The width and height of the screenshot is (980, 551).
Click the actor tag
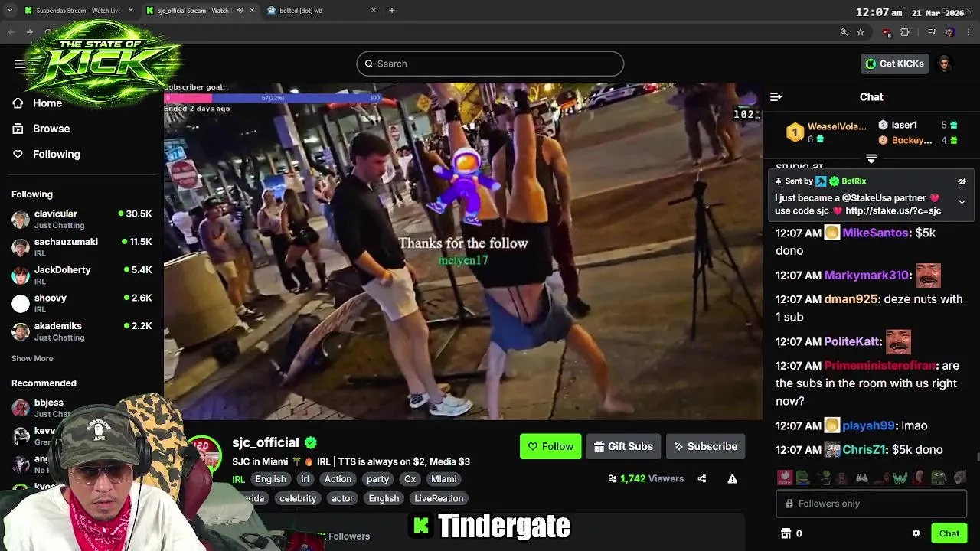pos(342,498)
